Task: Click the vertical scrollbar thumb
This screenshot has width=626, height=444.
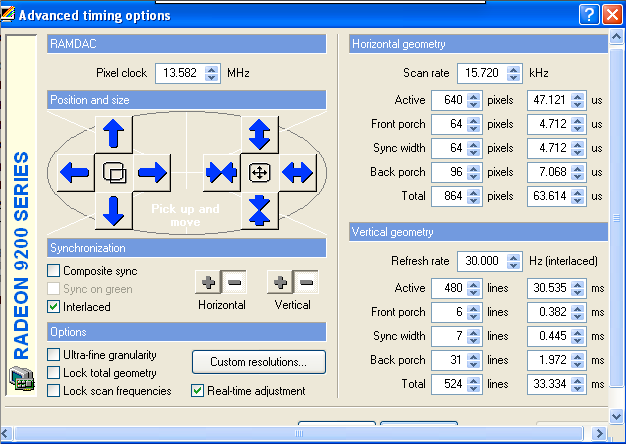Action: click(x=616, y=218)
